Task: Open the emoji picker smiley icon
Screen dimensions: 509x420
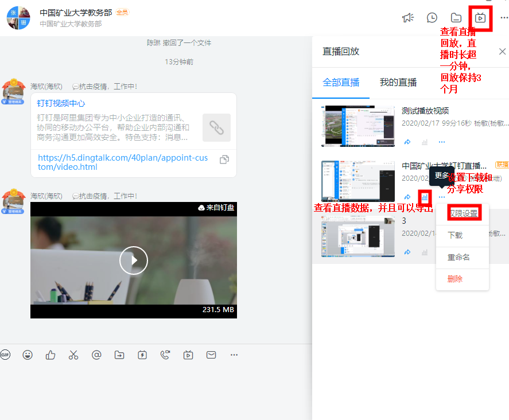Action: [28, 355]
